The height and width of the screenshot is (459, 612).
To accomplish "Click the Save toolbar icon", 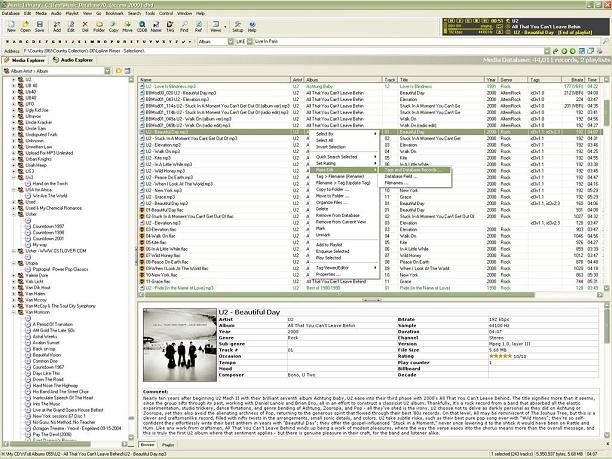I will (39, 25).
